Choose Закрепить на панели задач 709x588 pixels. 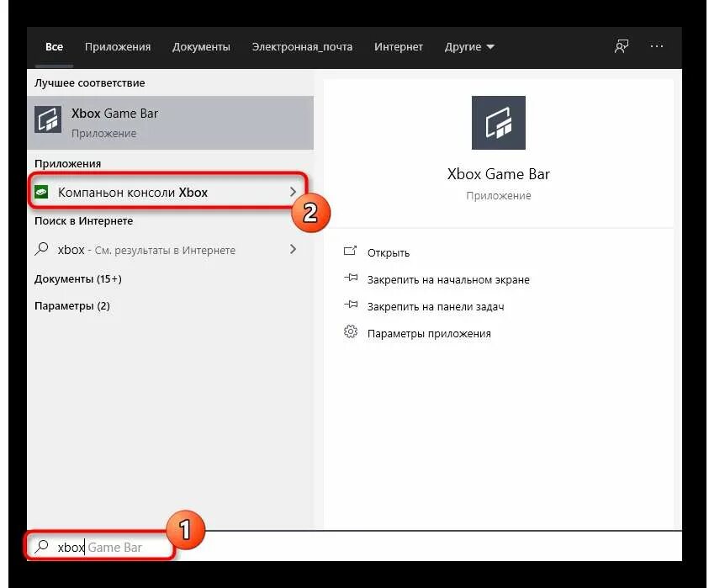(x=436, y=307)
